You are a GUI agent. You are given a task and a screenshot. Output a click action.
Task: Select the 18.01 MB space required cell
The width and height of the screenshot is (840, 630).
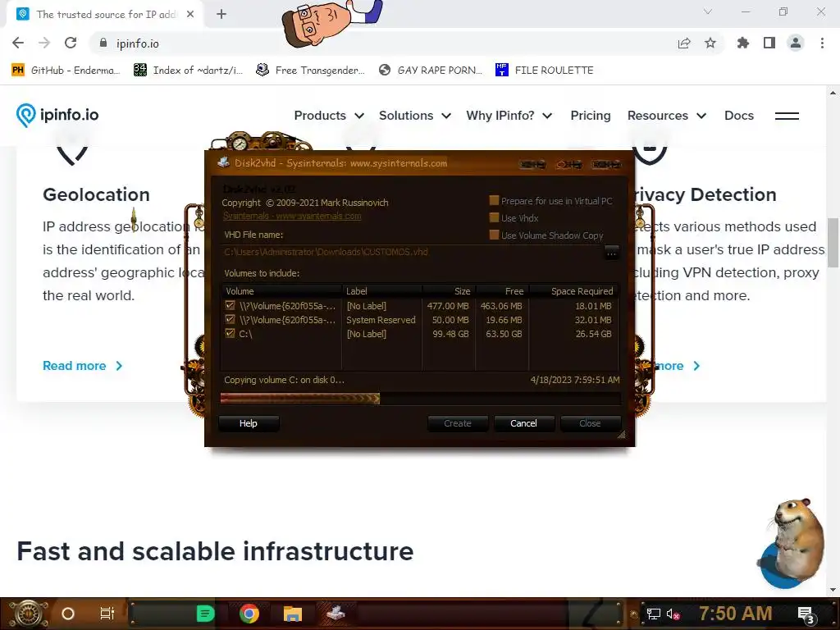coord(593,306)
